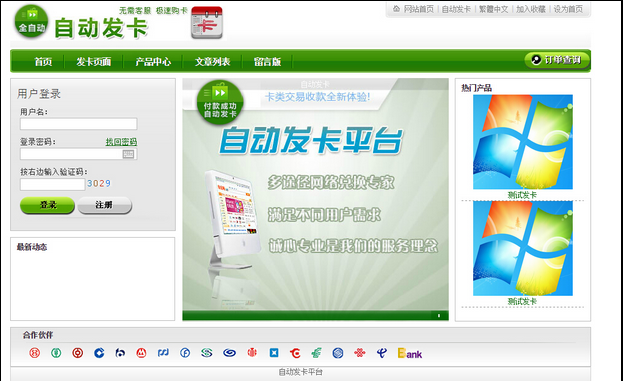Focus the 登录密码 password input field

[x=79, y=154]
